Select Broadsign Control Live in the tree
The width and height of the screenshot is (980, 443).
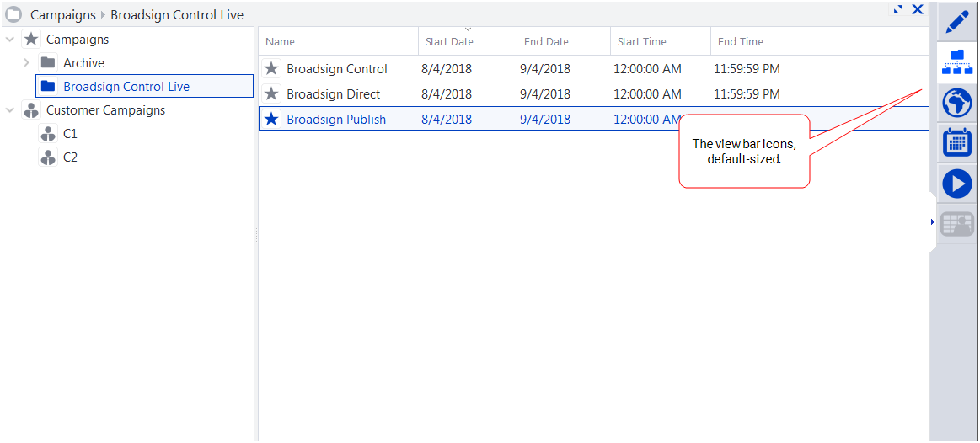(x=126, y=86)
